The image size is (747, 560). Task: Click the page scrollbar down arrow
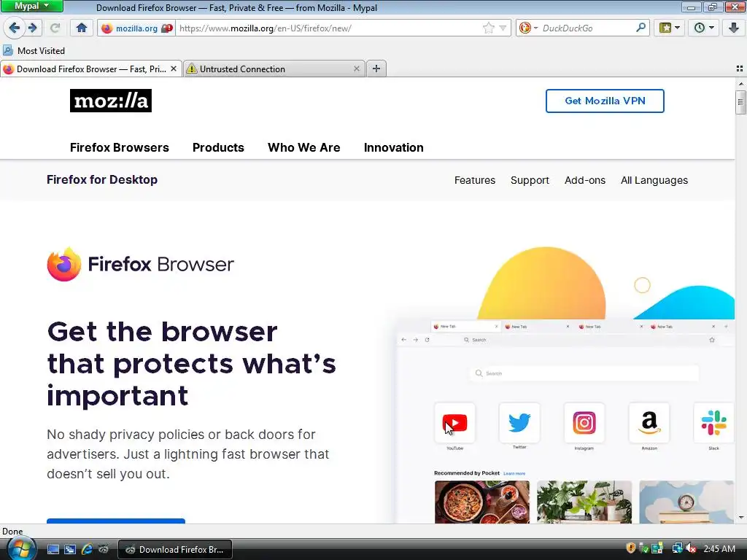[741, 518]
